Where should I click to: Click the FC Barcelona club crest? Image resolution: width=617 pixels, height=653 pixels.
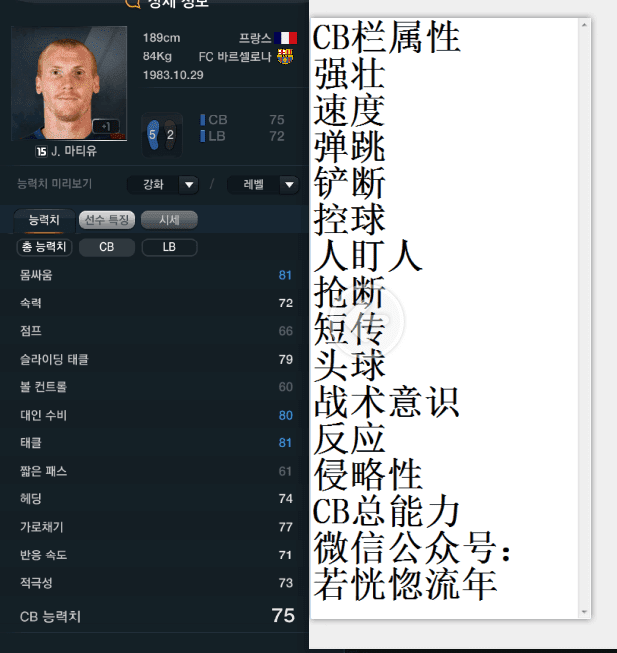pos(285,56)
